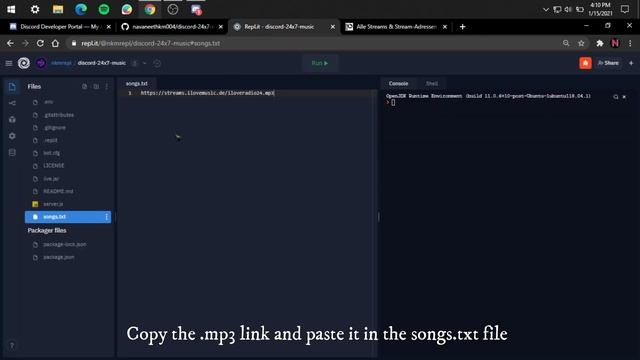The image size is (640, 360).
Task: Click the plus icon beside Share
Action: (x=631, y=63)
